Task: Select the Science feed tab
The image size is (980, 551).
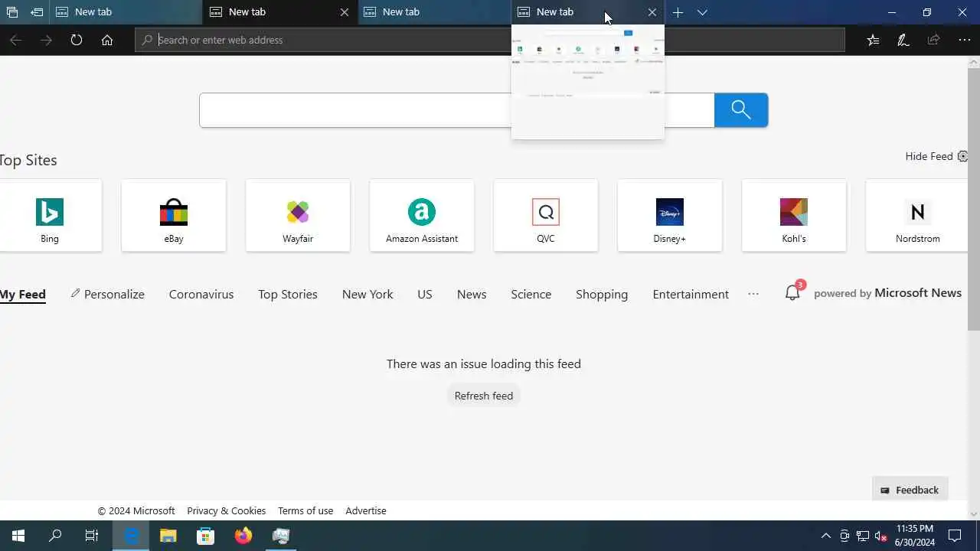Action: pyautogui.click(x=531, y=294)
